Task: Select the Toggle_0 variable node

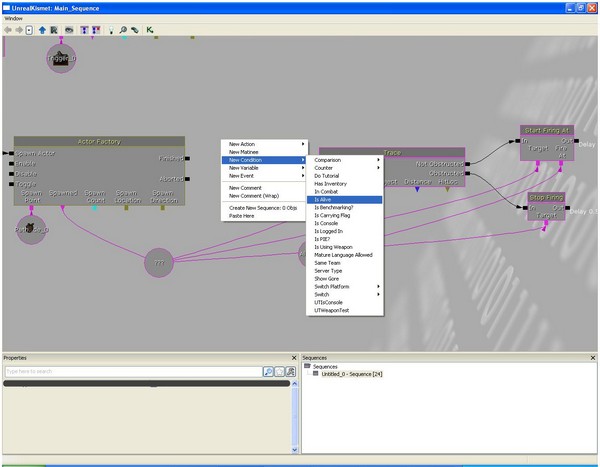Action: (x=61, y=59)
